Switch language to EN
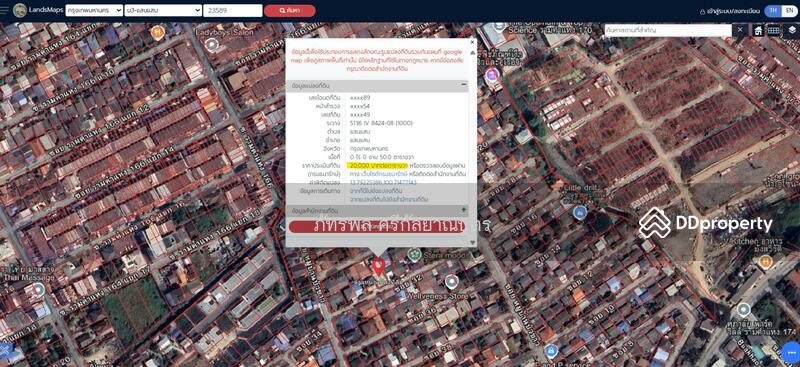Screen dimensions: 800x367 point(789,10)
